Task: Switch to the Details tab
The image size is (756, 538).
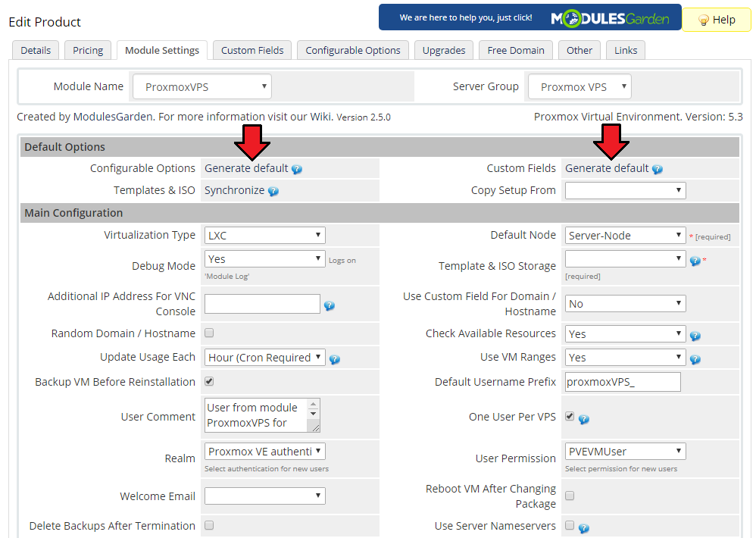Action: pos(36,50)
